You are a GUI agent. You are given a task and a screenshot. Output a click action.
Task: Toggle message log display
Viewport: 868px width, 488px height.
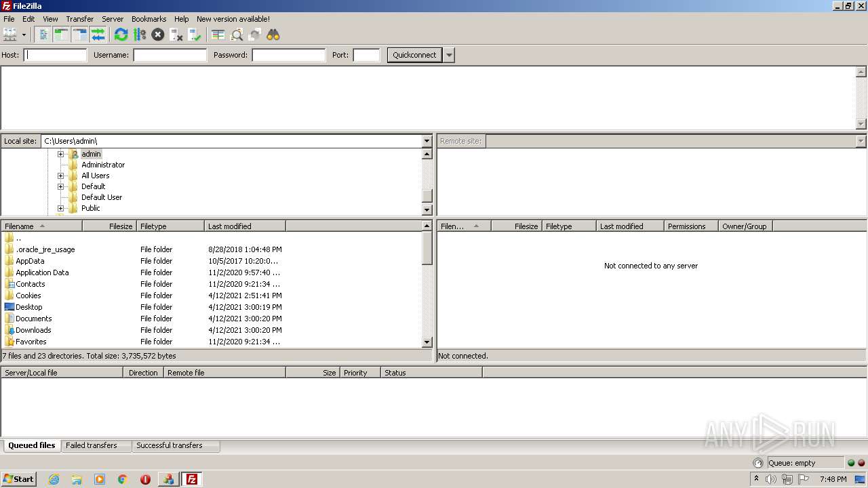[x=43, y=35]
